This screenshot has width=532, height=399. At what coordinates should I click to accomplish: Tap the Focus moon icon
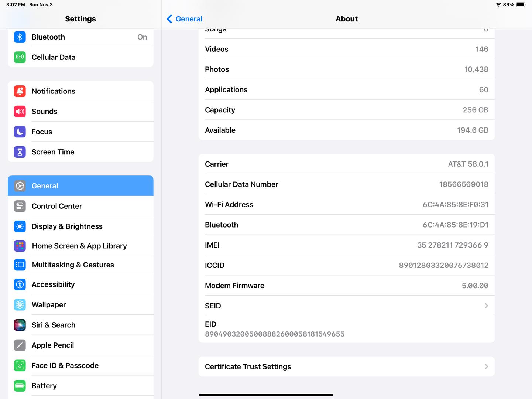(20, 132)
